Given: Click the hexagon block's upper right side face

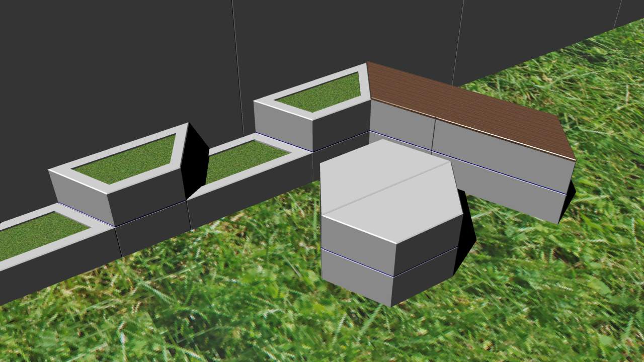Looking at the screenshot, I should point(428,236).
